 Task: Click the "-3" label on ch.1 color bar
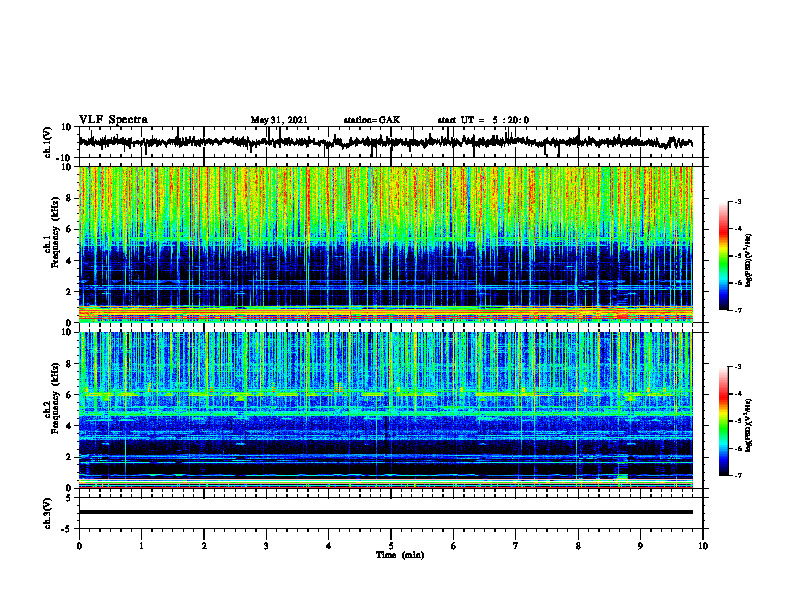pyautogui.click(x=738, y=201)
